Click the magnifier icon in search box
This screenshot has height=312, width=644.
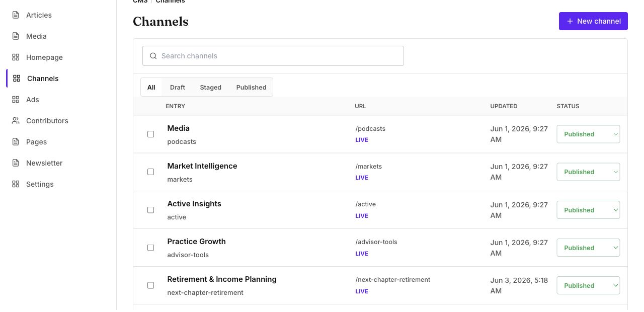pyautogui.click(x=153, y=56)
